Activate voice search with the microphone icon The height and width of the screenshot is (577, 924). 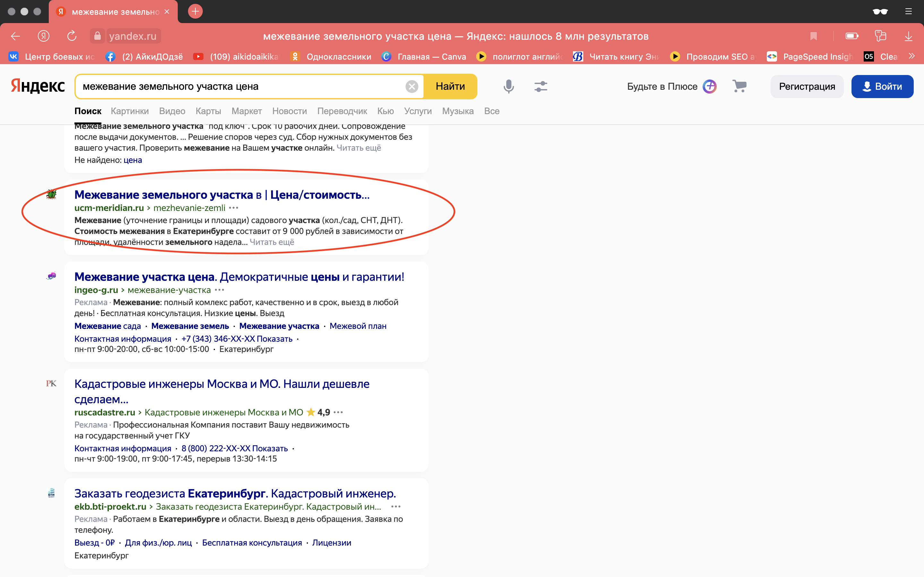click(x=508, y=86)
